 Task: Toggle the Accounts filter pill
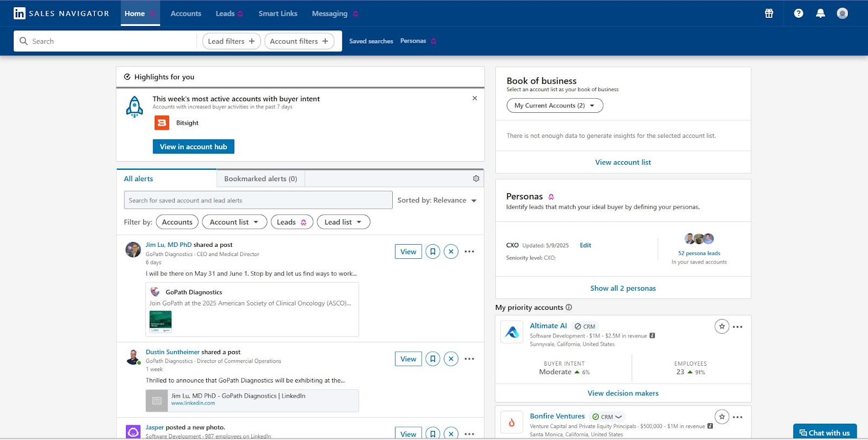pos(177,222)
